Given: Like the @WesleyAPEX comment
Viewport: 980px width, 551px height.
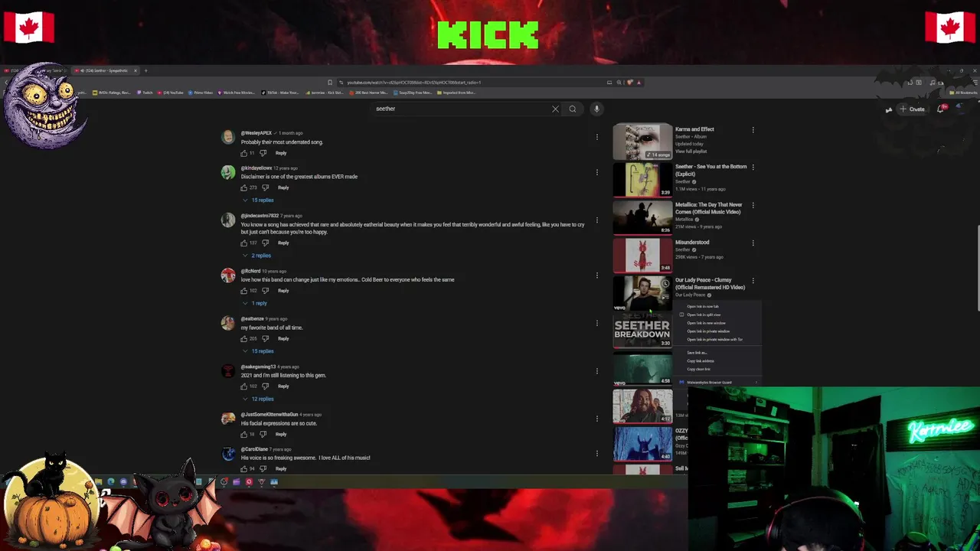Looking at the screenshot, I should (244, 153).
